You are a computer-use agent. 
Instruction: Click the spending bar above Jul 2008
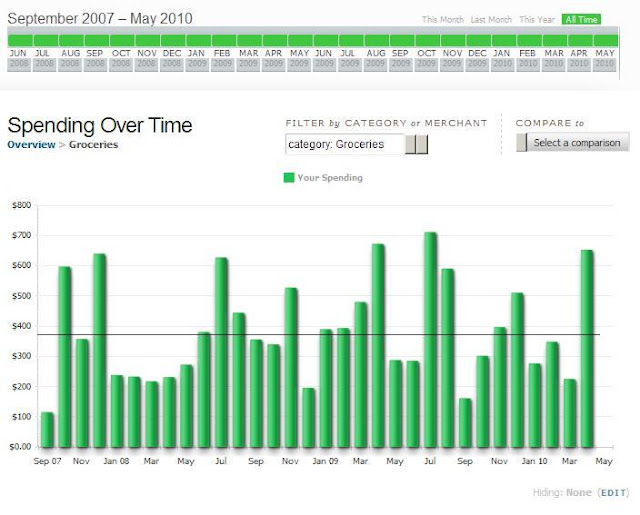(x=221, y=353)
